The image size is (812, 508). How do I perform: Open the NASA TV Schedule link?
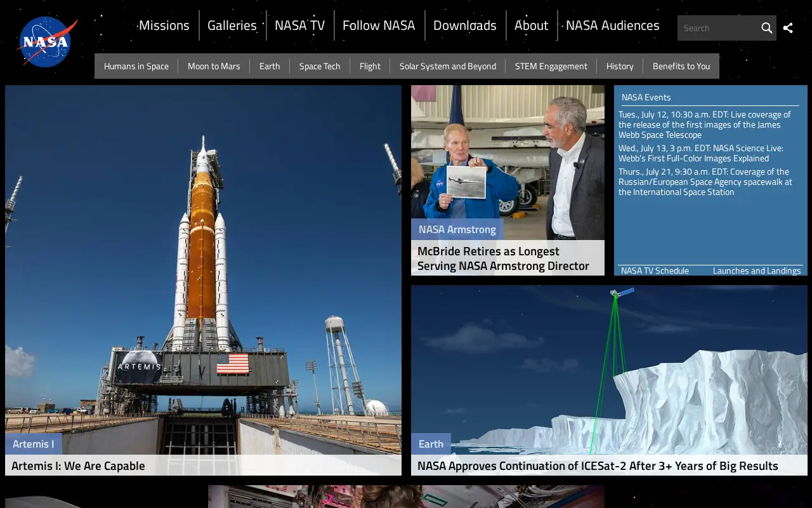coord(655,271)
